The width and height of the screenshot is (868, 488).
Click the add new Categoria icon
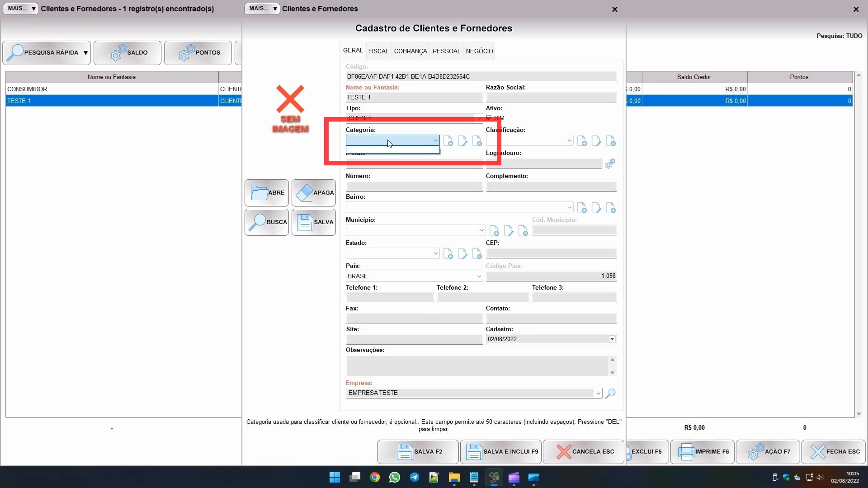448,141
